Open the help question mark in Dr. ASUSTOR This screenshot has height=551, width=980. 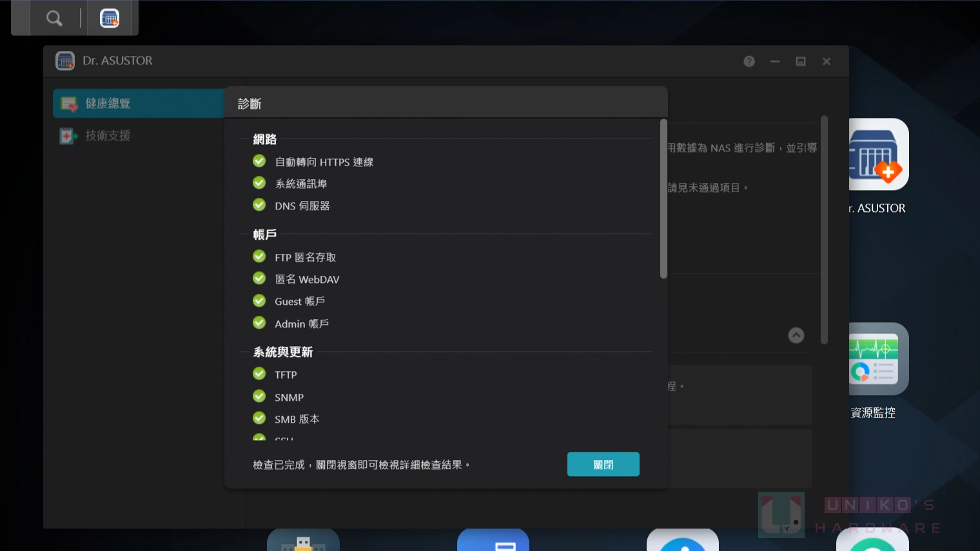click(x=749, y=61)
